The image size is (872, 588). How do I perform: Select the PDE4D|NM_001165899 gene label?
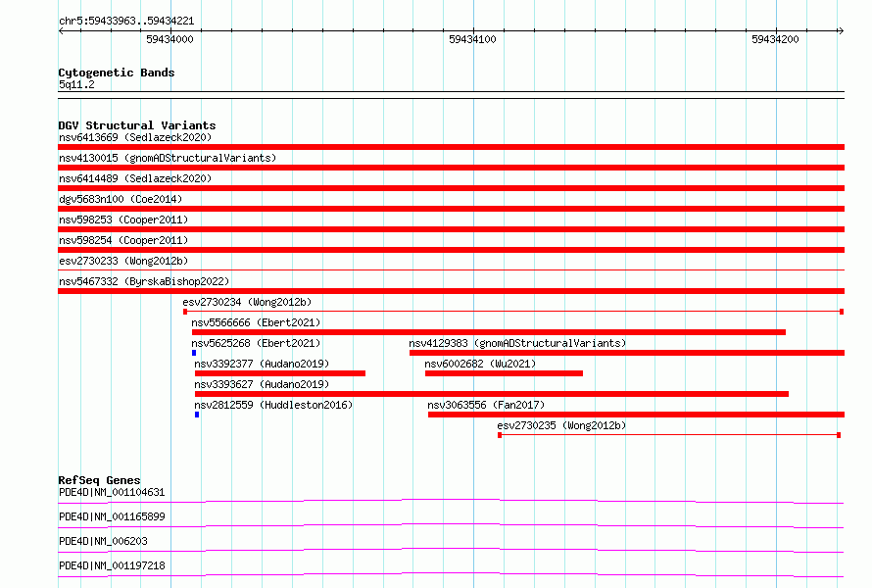tap(112, 516)
